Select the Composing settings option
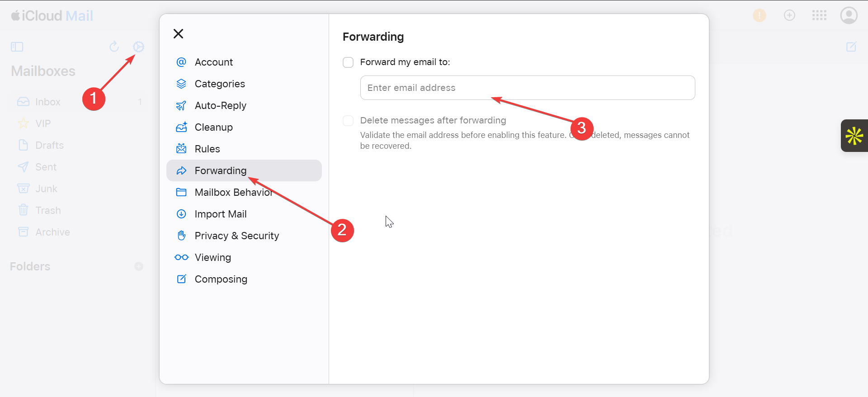The height and width of the screenshot is (397, 868). pos(221,279)
